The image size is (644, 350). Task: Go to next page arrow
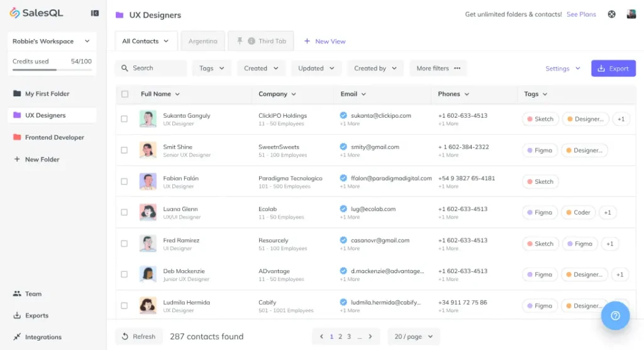[x=370, y=336]
